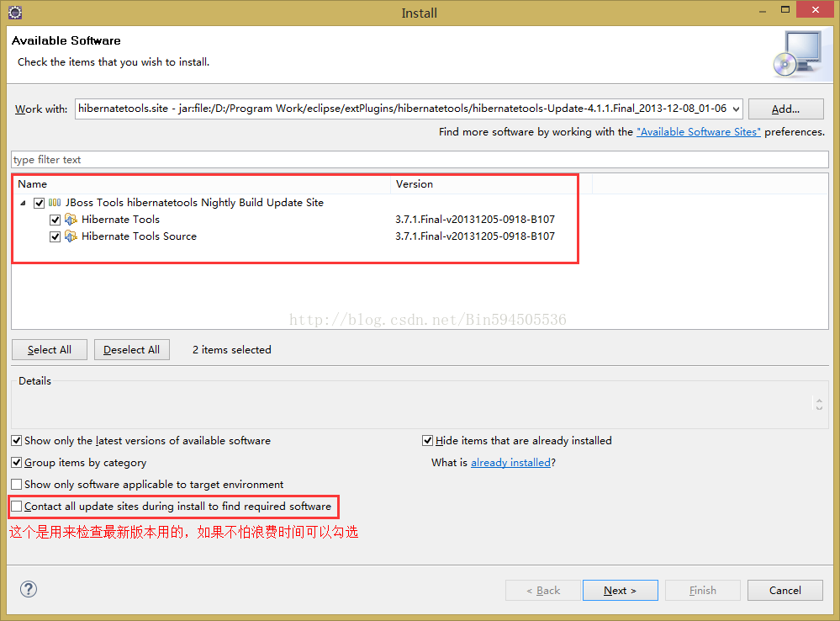Viewport: 840px width, 621px height.
Task: Close the Install dialog window
Action: pos(816,9)
